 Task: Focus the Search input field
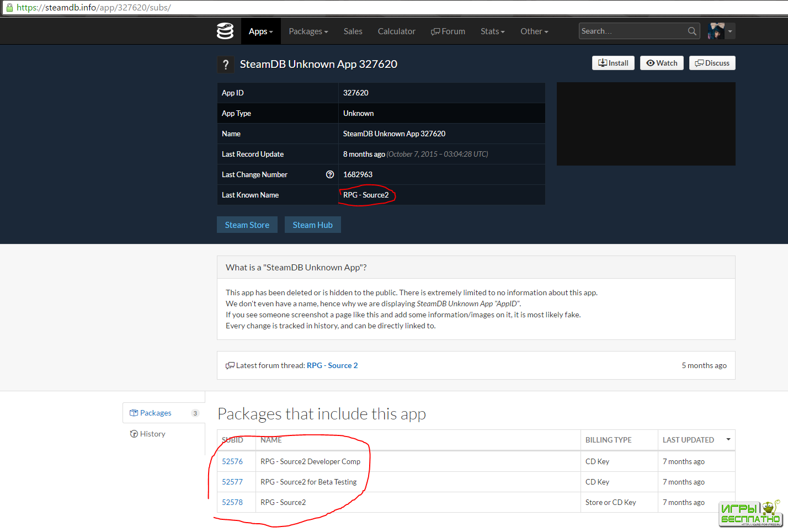(x=632, y=31)
